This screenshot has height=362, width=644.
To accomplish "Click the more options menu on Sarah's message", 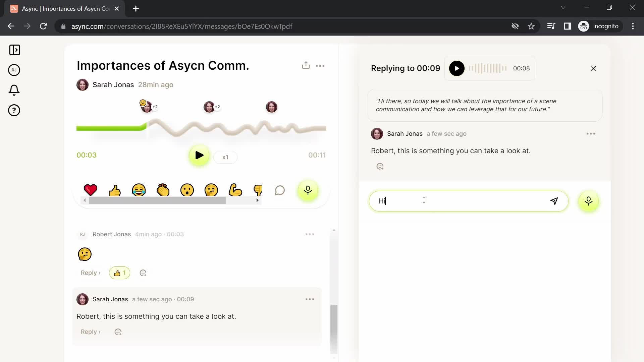I will click(x=309, y=299).
